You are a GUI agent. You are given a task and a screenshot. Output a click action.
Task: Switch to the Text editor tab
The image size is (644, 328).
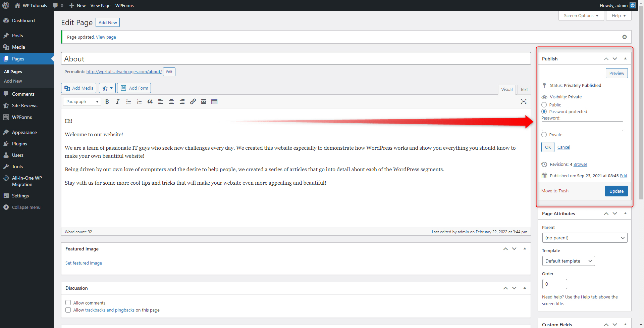(x=524, y=89)
